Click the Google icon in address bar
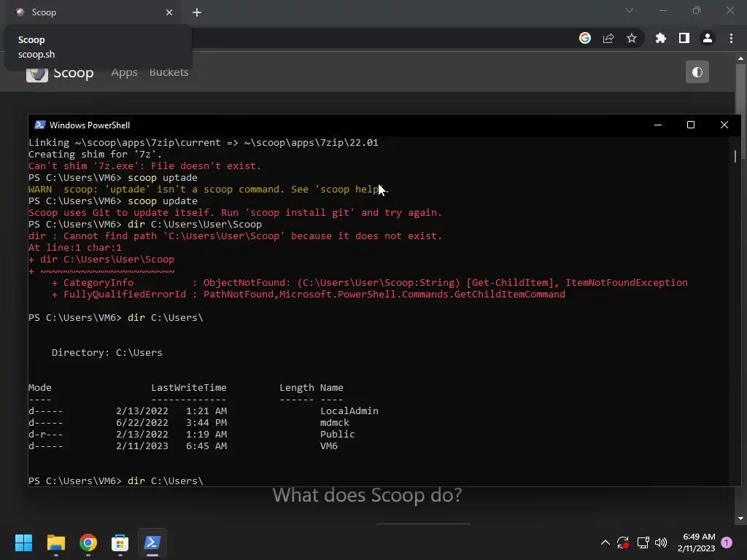Image resolution: width=747 pixels, height=560 pixels. [585, 38]
